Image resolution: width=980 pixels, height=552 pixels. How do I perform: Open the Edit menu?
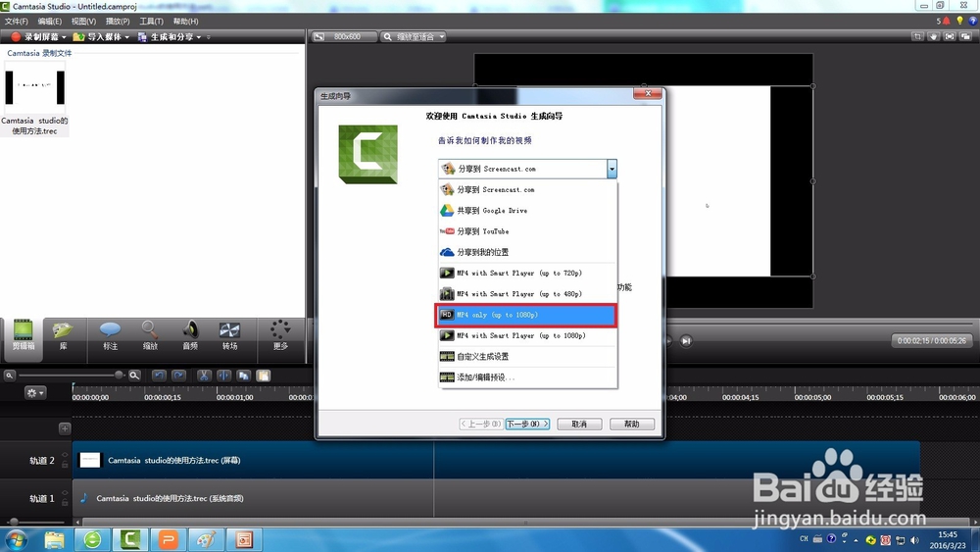click(x=49, y=22)
